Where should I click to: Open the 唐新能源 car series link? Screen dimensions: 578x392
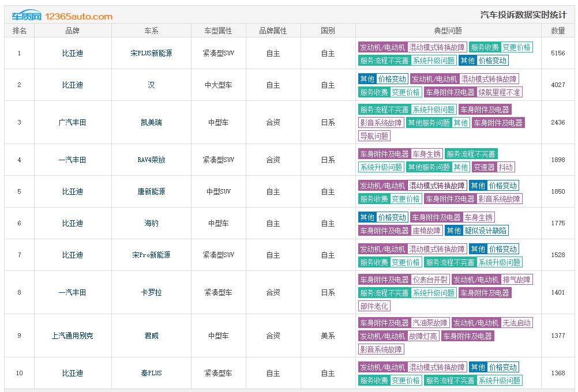point(151,191)
